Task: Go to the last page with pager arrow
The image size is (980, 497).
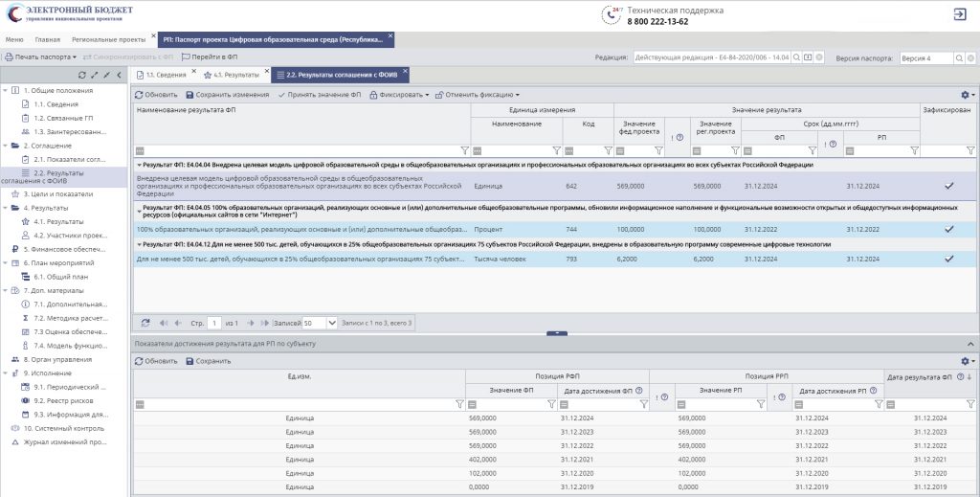Action: (265, 324)
